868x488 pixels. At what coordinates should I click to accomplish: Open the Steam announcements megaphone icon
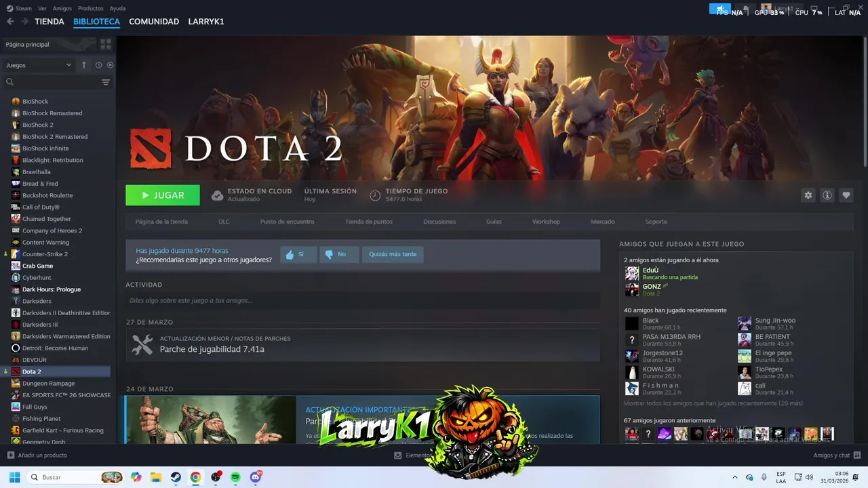[719, 9]
